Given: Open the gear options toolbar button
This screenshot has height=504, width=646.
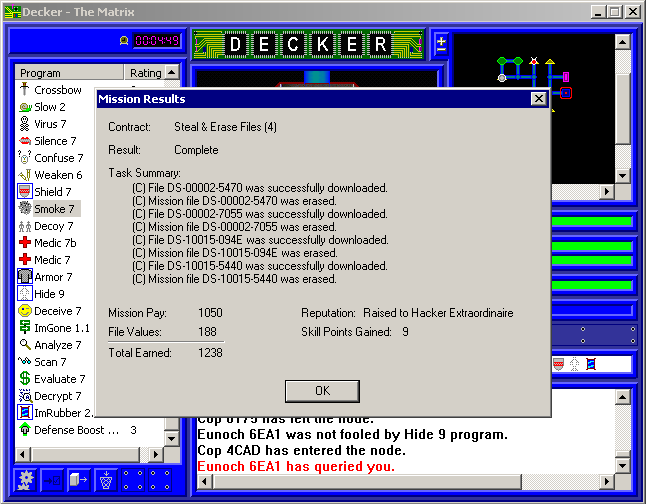Looking at the screenshot, I should point(25,480).
